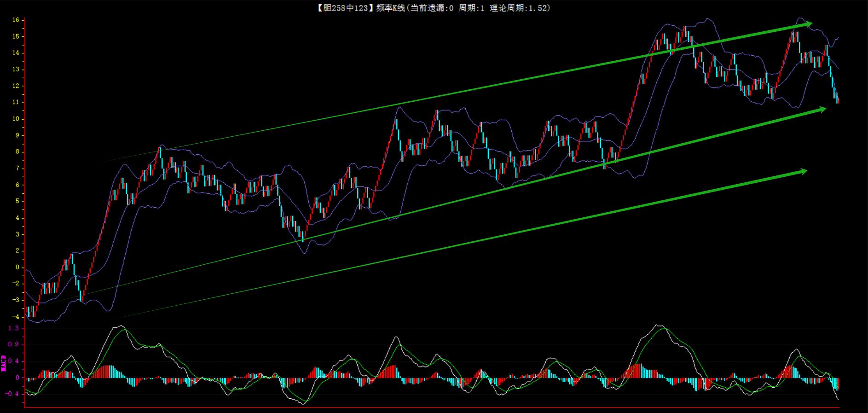Screen dimensions: 868x413
Task: Click the 0.4 label on MACD axis
Action: click(x=14, y=361)
